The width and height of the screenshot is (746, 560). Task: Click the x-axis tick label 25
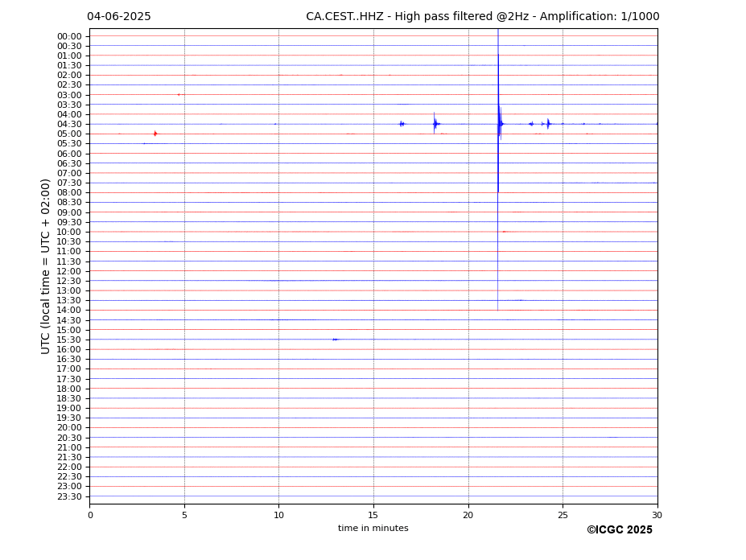(x=563, y=515)
